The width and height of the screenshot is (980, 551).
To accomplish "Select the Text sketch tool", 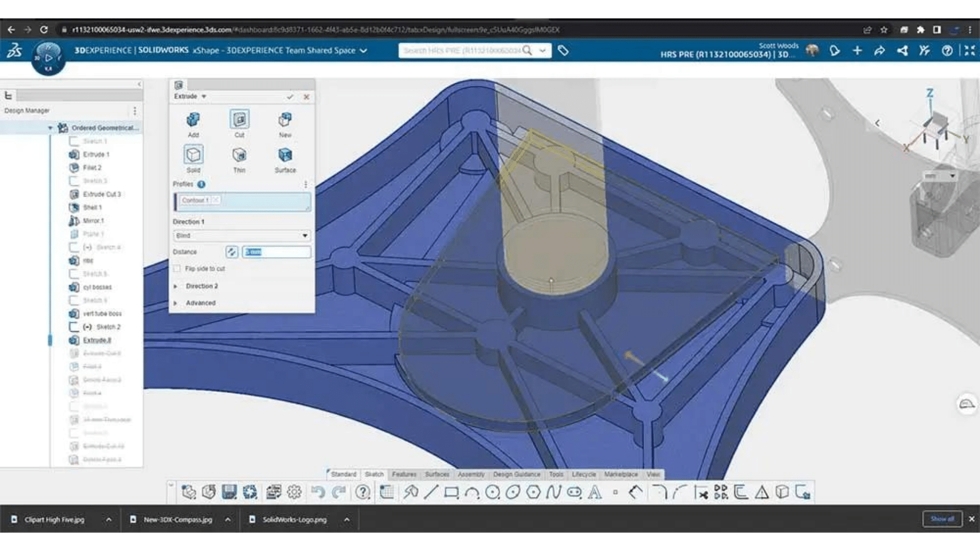I will click(595, 492).
